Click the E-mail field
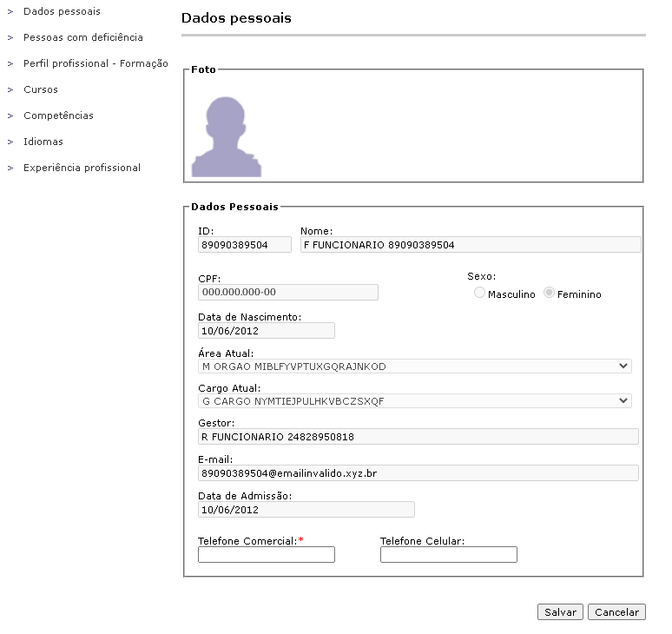Image resolution: width=672 pixels, height=634 pixels. [418, 473]
